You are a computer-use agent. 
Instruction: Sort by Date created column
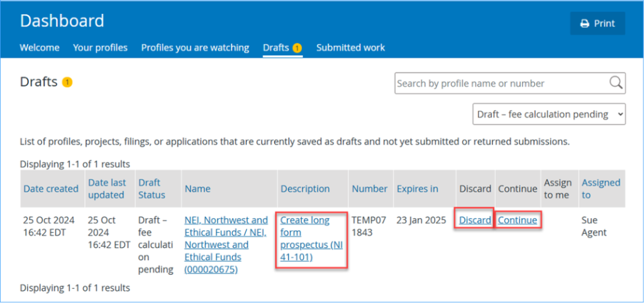51,189
